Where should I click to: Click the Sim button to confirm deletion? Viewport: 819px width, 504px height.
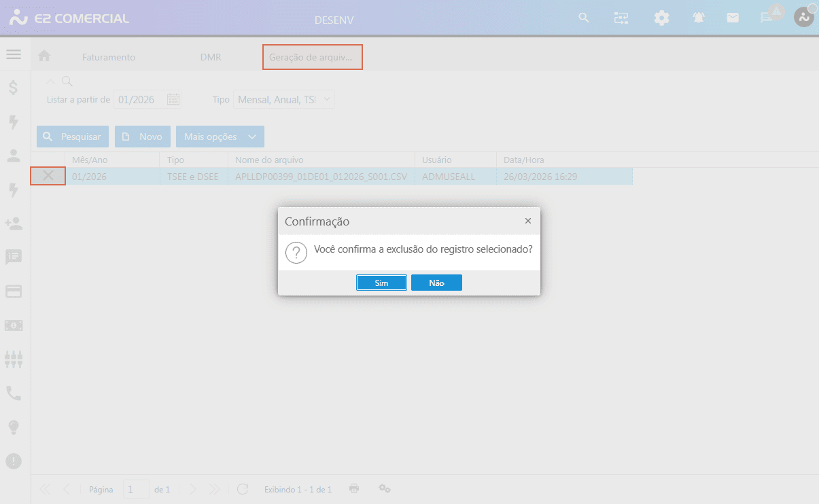point(381,283)
